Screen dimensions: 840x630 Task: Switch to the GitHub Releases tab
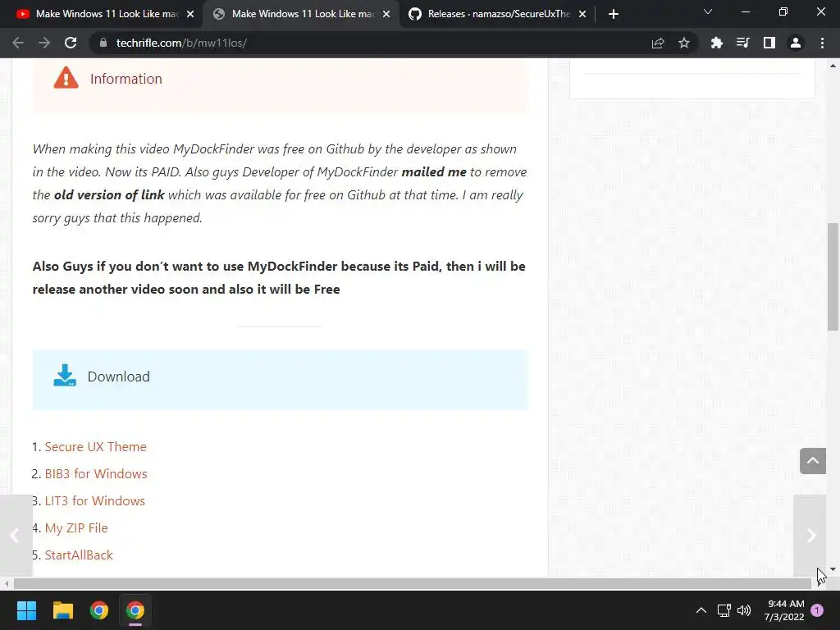497,14
